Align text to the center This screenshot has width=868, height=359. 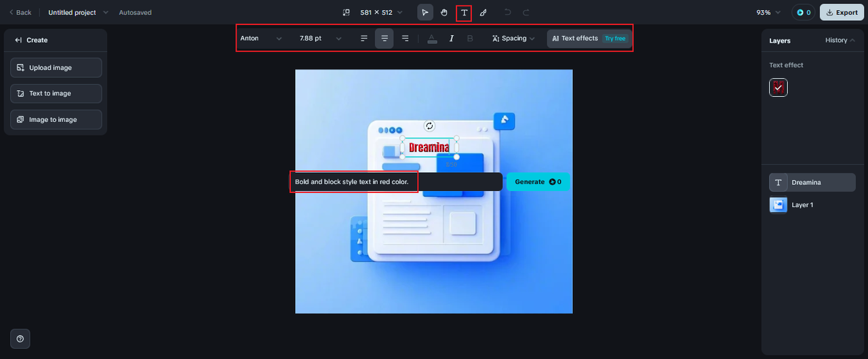coord(384,39)
